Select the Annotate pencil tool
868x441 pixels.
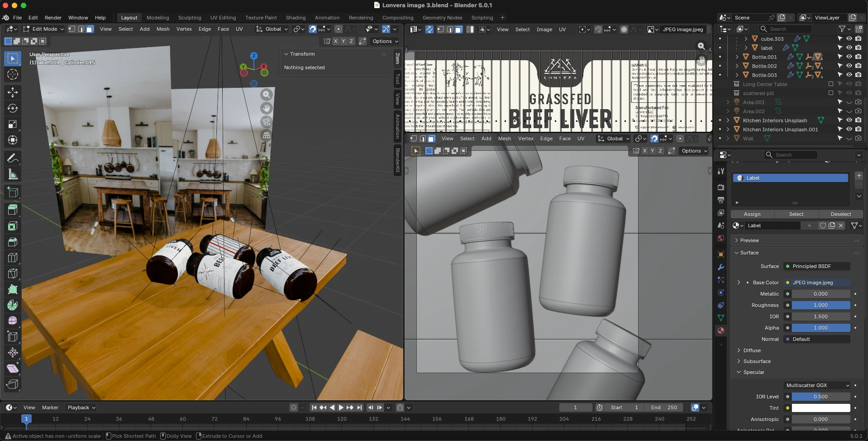coord(13,158)
